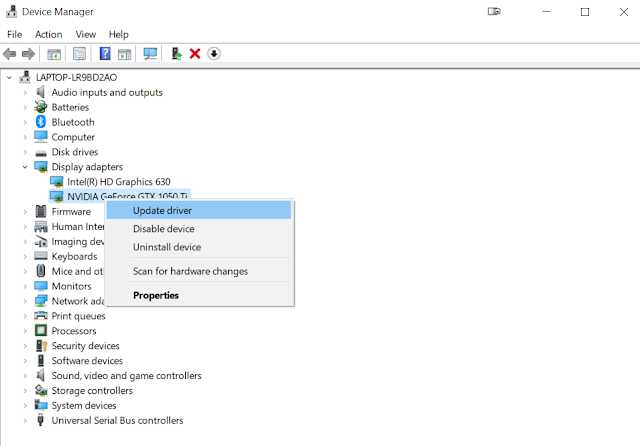Click the Disk drives category icon
This screenshot has width=640, height=446.
[x=41, y=153]
